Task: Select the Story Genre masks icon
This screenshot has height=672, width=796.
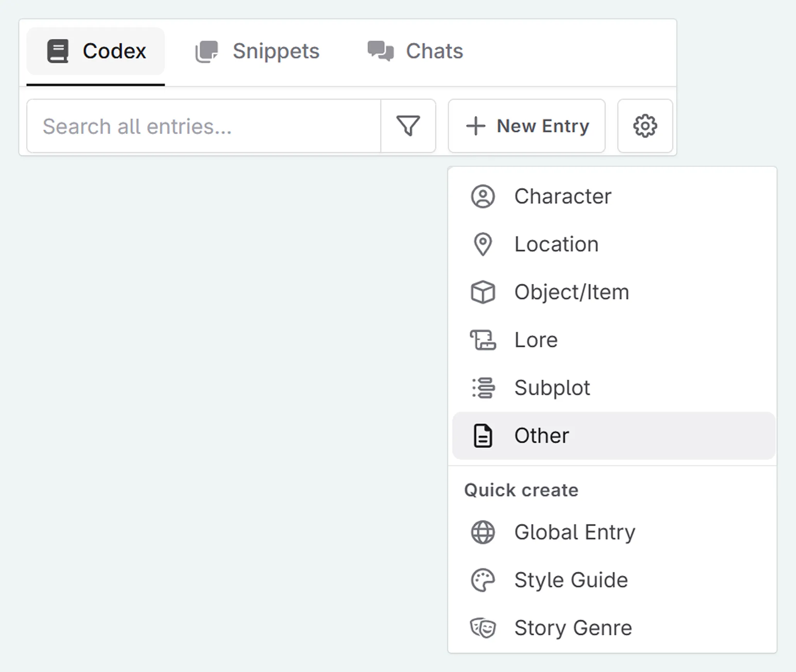Action: (483, 628)
